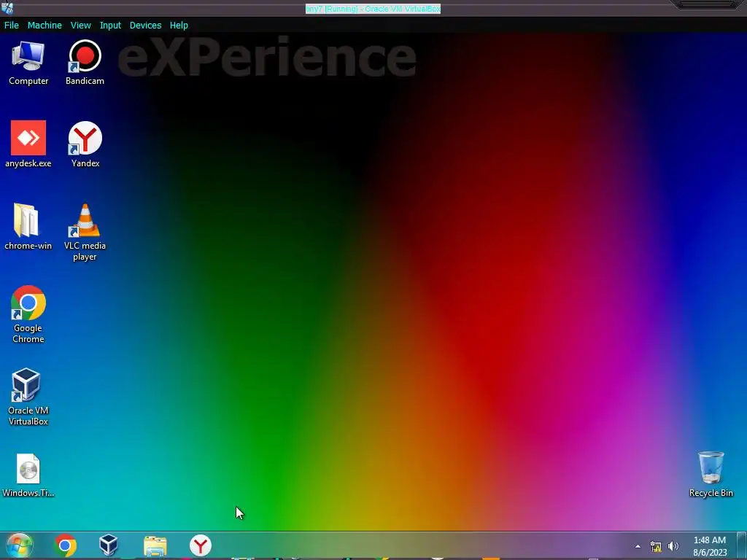Open the network status tray icon
Viewport: 747px width, 560px height.
(656, 546)
